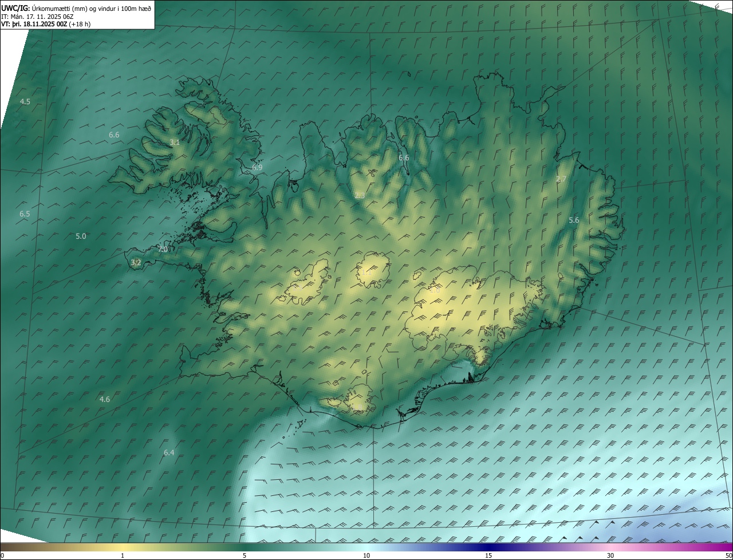Select the initial time line 'IT: Mán. 17. 11. 2025 06Z'
Screen dimensions: 733x560
[x=37, y=17]
